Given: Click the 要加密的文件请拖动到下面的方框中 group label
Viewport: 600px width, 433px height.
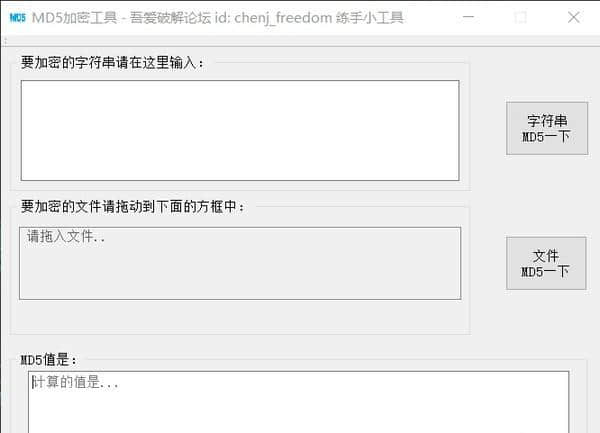Looking at the screenshot, I should [x=133, y=207].
